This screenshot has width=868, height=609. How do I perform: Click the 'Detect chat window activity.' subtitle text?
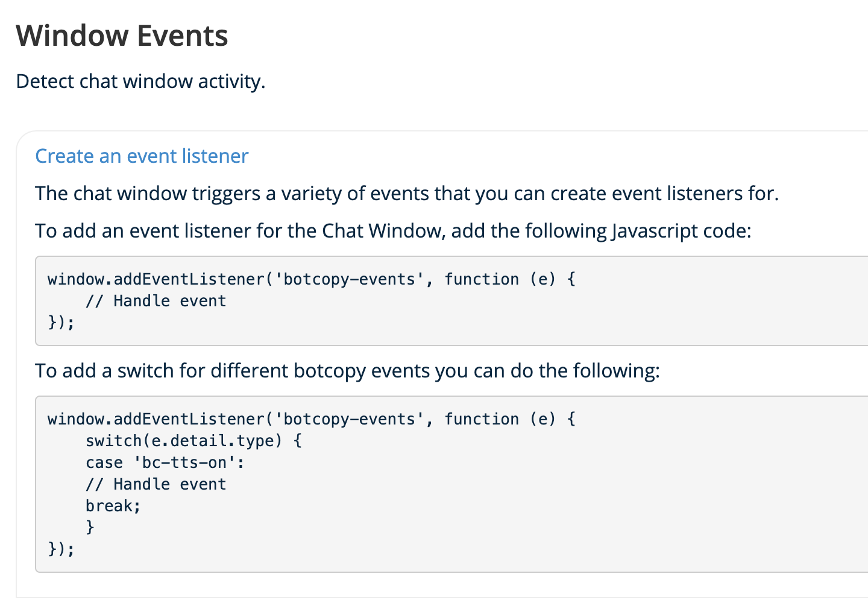(140, 81)
